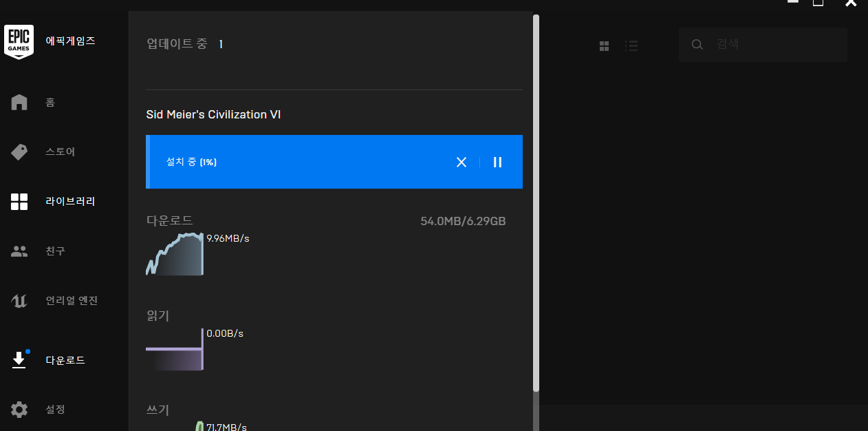The image size is (868, 431).
Task: Select the 라이브러리 menu label
Action: pyautogui.click(x=70, y=202)
